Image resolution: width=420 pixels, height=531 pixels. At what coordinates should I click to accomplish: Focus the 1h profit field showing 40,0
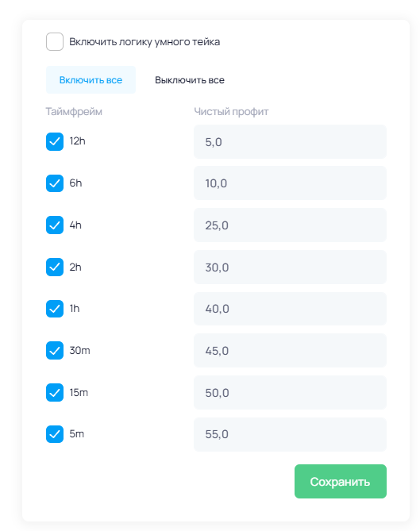coord(290,309)
